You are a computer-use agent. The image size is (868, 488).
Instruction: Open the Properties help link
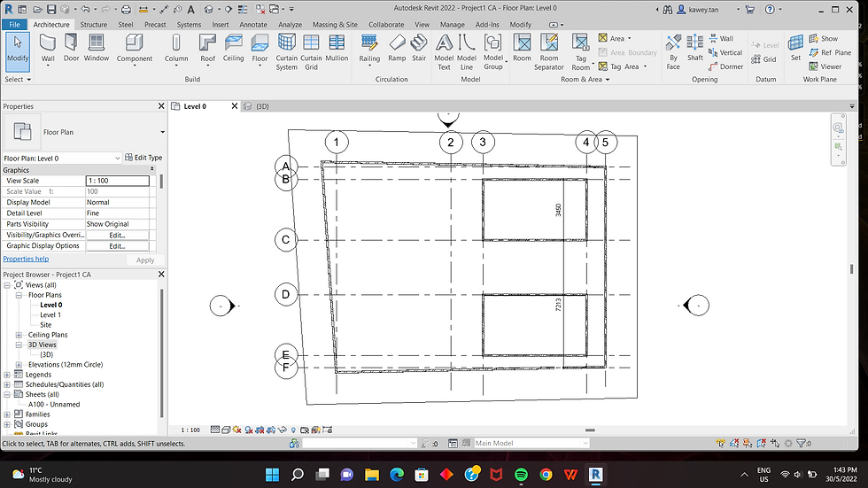click(26, 259)
